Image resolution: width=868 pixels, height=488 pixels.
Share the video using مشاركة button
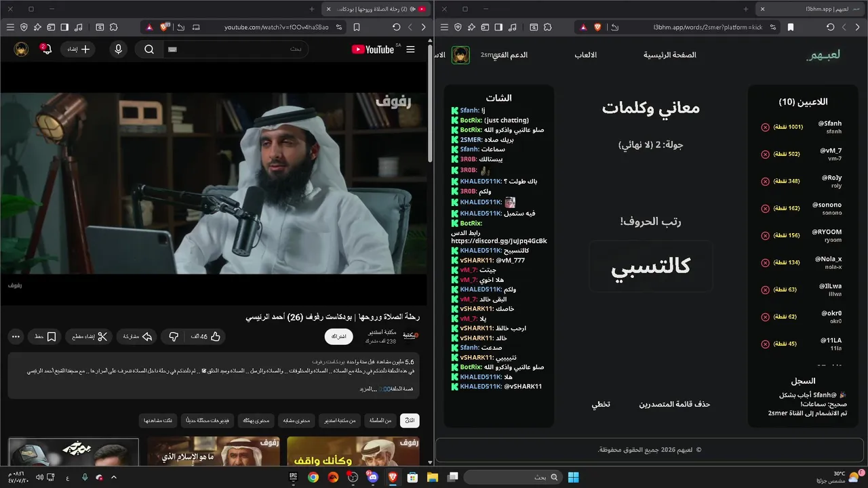[x=138, y=336]
